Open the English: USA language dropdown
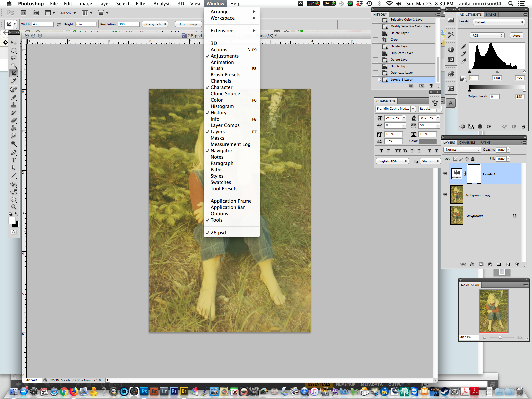The image size is (532, 399). (x=392, y=161)
